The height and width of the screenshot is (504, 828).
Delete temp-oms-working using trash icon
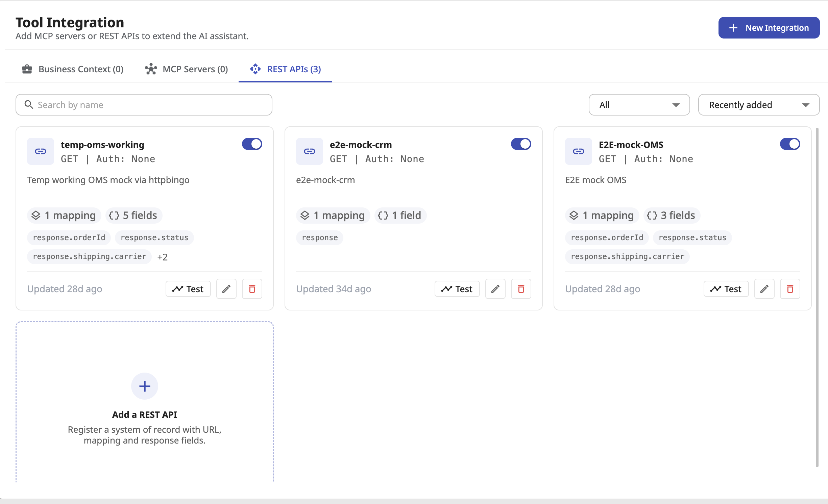252,289
